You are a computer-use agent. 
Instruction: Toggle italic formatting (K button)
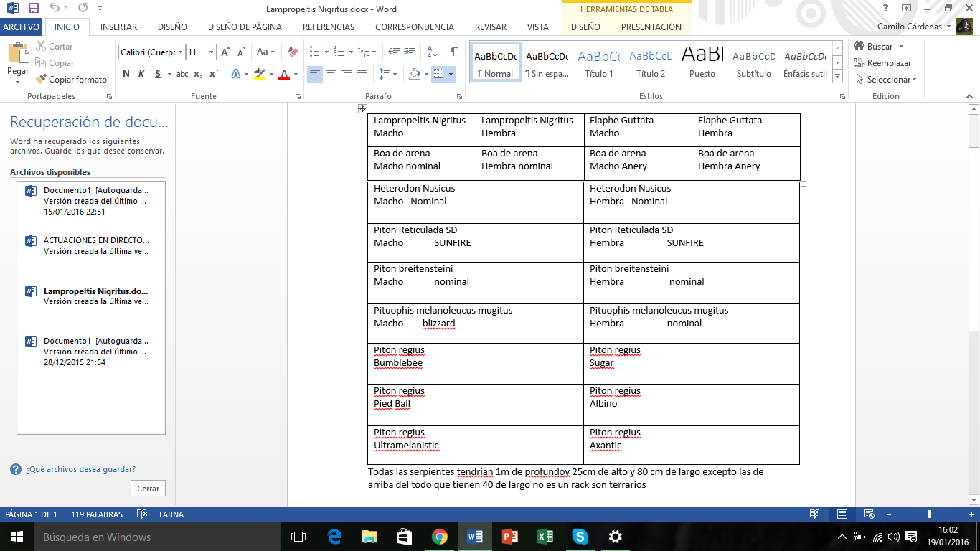point(141,74)
